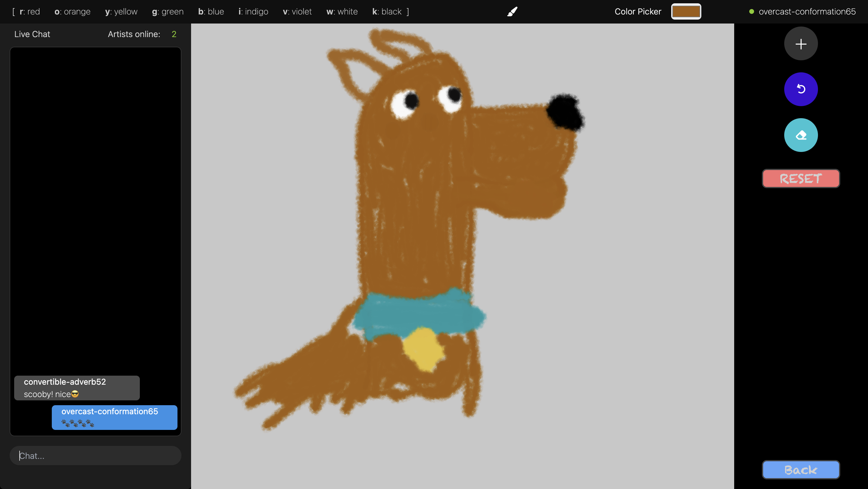Image resolution: width=868 pixels, height=489 pixels.
Task: Click the plus button in right panel
Action: point(800,44)
